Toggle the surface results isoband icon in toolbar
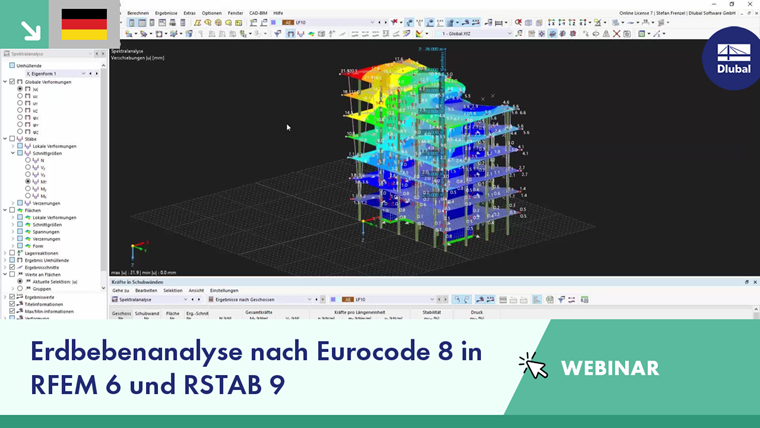The height and width of the screenshot is (428, 760). [311, 34]
